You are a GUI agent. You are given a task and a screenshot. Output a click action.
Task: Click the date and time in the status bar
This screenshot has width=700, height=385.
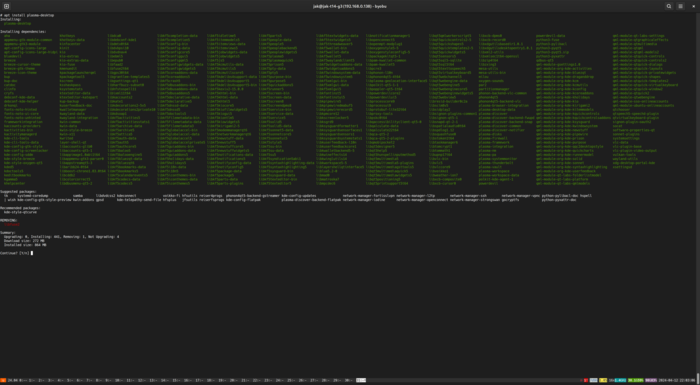coord(677,381)
